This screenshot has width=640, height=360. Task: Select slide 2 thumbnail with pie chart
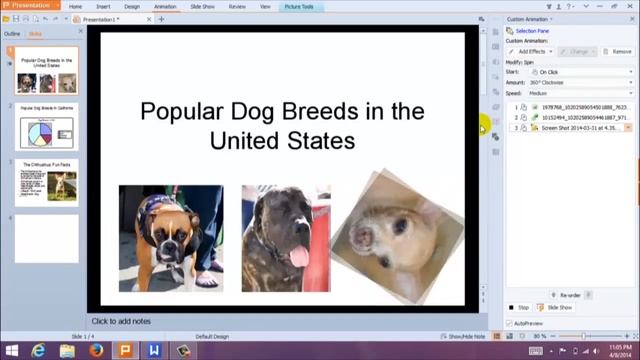click(47, 127)
